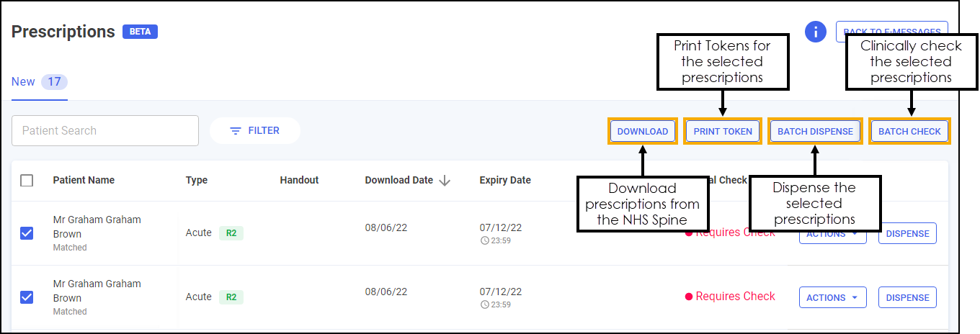Click the DOWNLOAD button
This screenshot has width=980, height=334.
[x=643, y=132]
